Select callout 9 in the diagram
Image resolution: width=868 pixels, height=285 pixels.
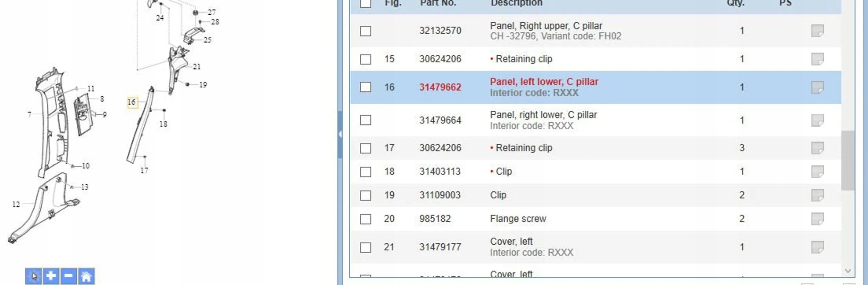click(x=105, y=114)
